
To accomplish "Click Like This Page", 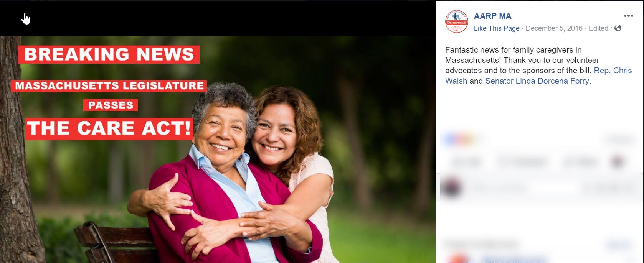I will coord(497,28).
